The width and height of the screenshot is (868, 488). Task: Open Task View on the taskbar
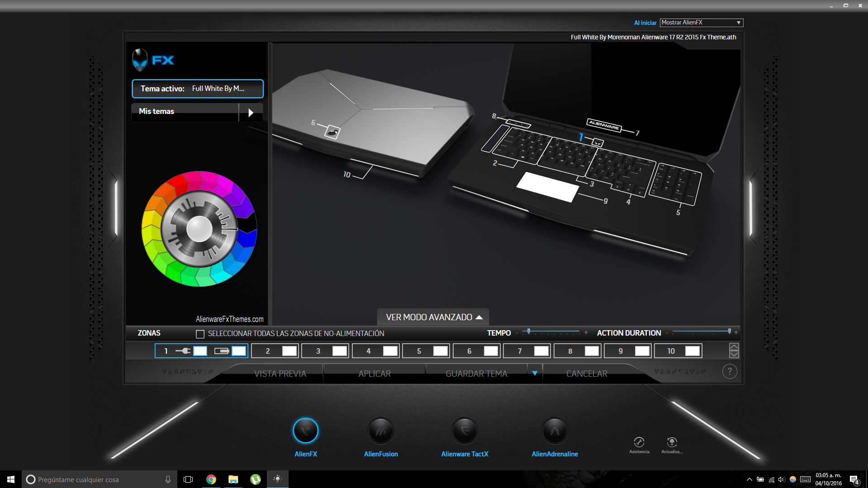point(188,479)
